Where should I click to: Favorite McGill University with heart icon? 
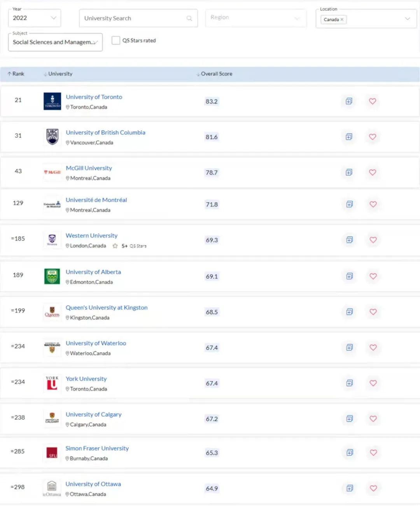pos(373,172)
